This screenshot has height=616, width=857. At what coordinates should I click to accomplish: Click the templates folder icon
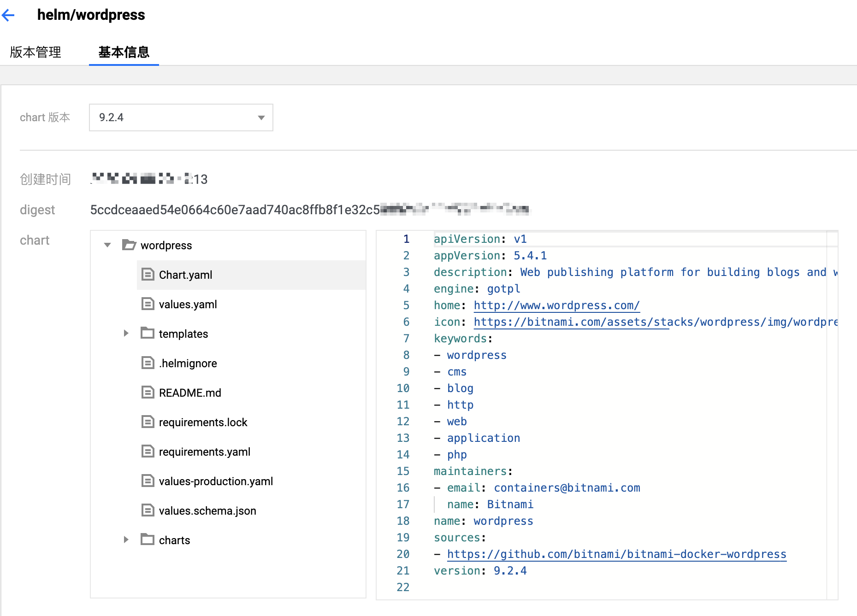point(148,333)
